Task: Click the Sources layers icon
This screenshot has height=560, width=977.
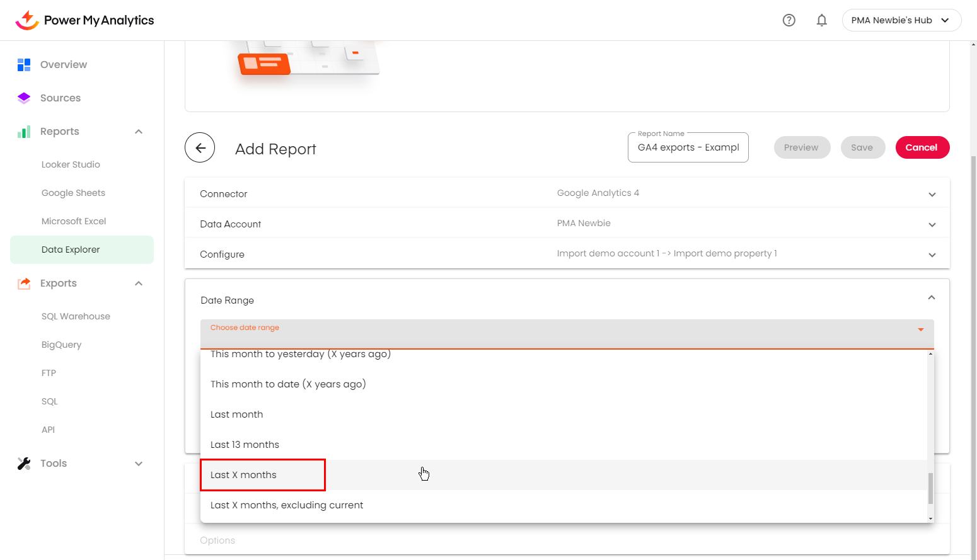Action: pos(24,98)
